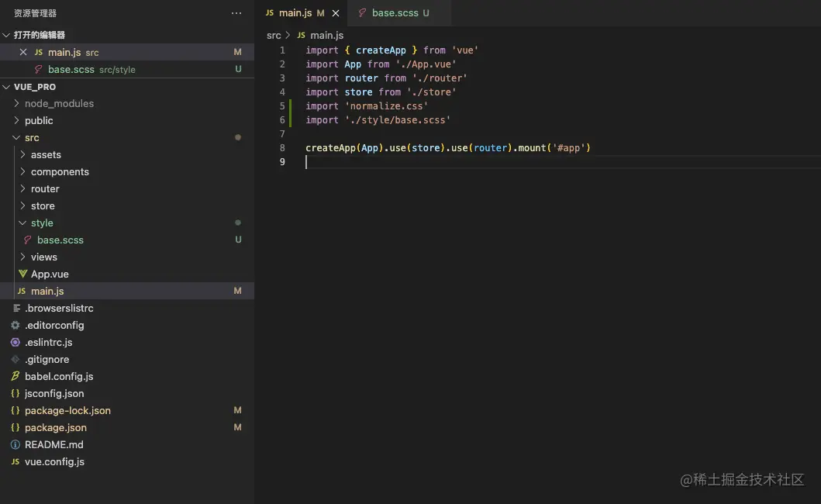Click JS icon in main.js editor tab

coord(270,12)
